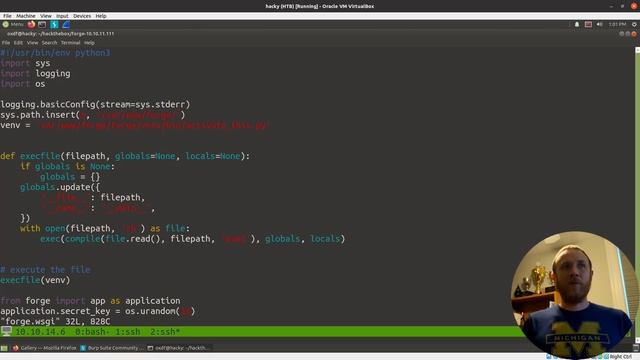Click the 'globals.update({' line
Viewport: 640px width, 360px height.
[x=60, y=187]
